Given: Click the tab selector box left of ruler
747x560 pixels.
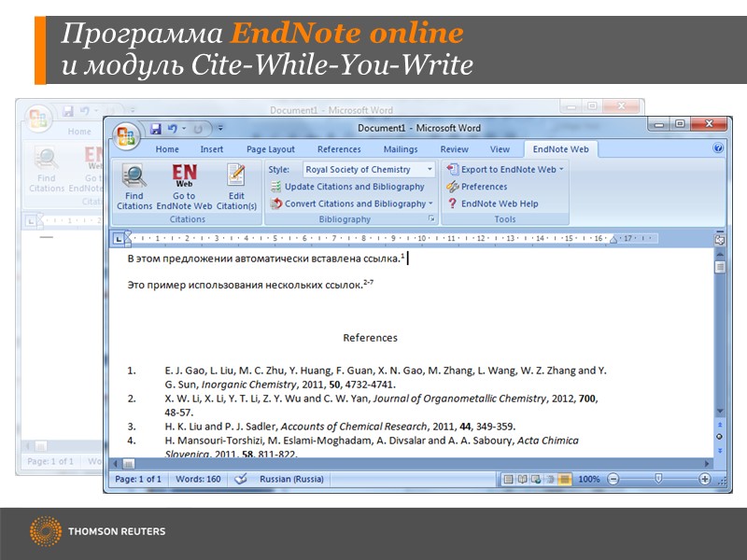Looking at the screenshot, I should click(119, 239).
